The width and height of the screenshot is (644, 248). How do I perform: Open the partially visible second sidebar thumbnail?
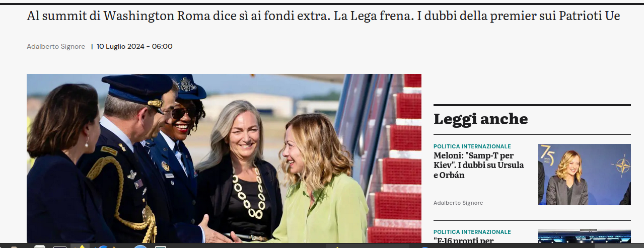point(584,236)
